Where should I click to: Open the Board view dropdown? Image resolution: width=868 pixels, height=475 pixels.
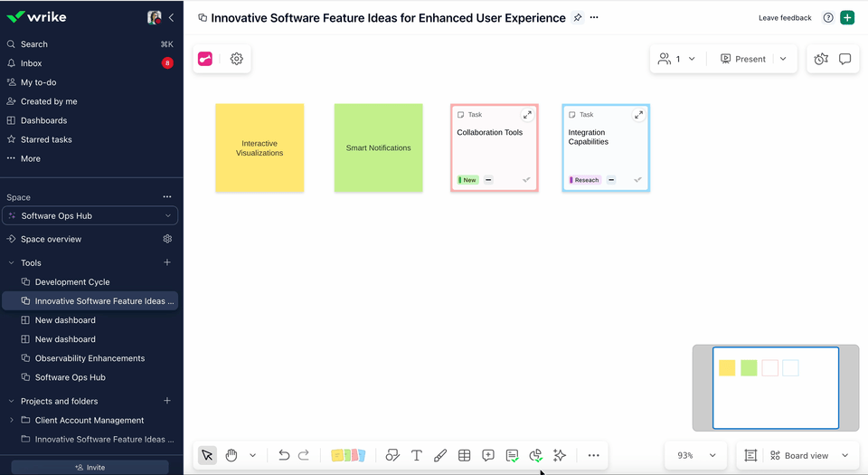point(808,456)
